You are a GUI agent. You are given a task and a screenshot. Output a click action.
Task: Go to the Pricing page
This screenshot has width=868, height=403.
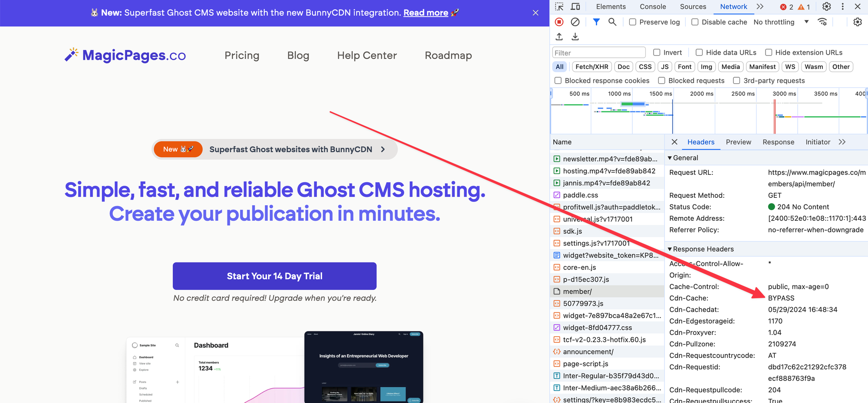coord(242,56)
